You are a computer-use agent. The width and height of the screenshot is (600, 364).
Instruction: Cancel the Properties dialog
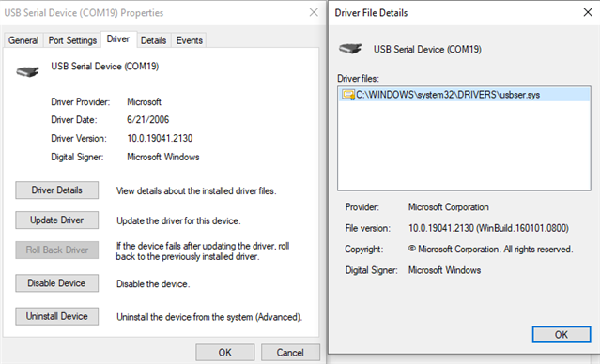pyautogui.click(x=290, y=352)
